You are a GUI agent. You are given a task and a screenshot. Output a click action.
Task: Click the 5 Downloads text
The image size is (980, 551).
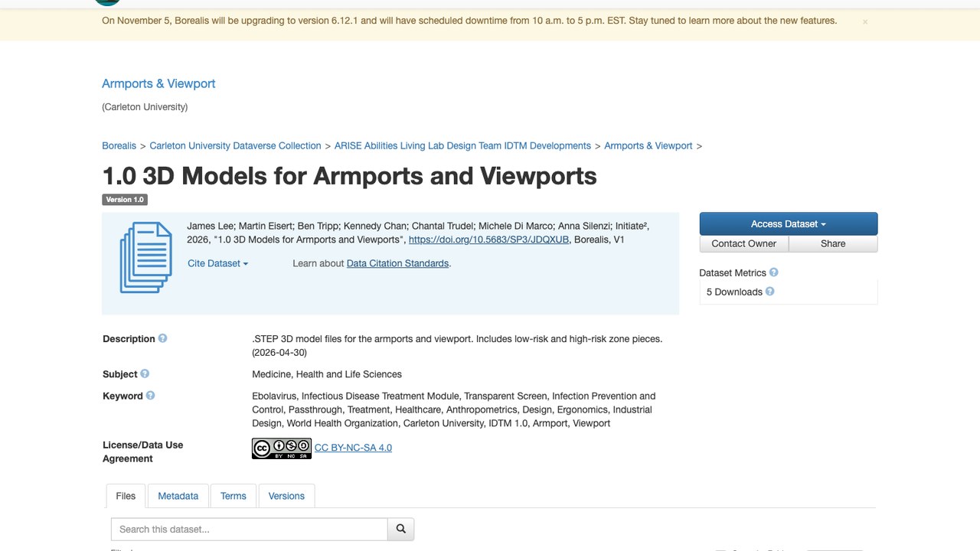tap(734, 292)
